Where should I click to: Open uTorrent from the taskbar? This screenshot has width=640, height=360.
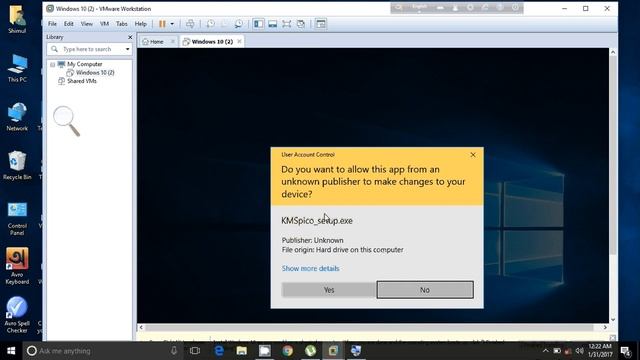pyautogui.click(x=311, y=351)
